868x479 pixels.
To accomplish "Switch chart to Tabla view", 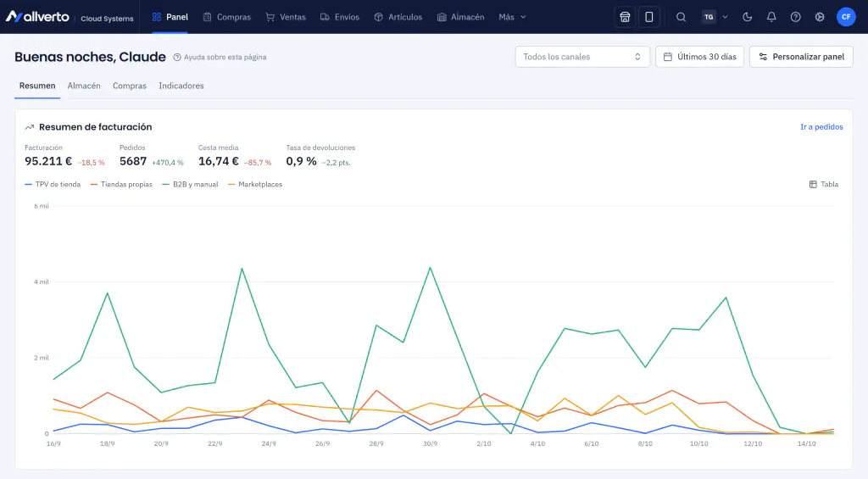I will [824, 185].
